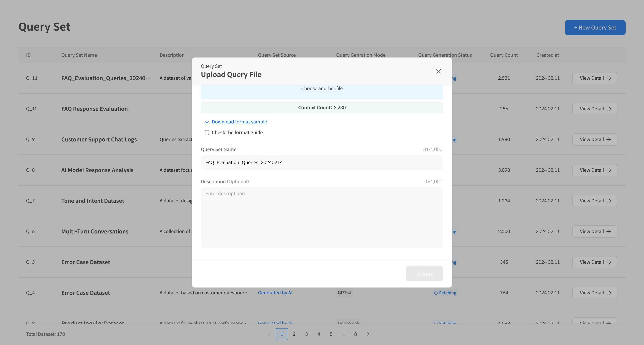644x345 pixels.
Task: Go to next page arrow in pagination
Action: coord(368,334)
